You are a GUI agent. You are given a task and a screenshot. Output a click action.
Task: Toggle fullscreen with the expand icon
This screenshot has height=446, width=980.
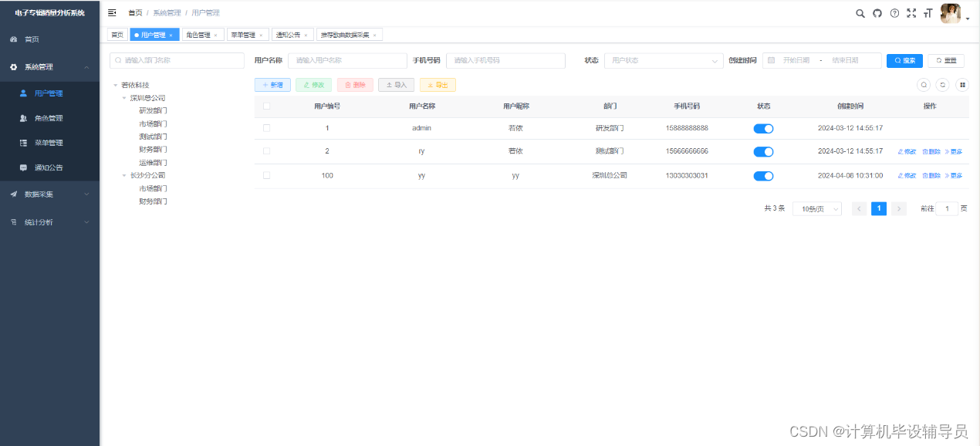(x=911, y=13)
